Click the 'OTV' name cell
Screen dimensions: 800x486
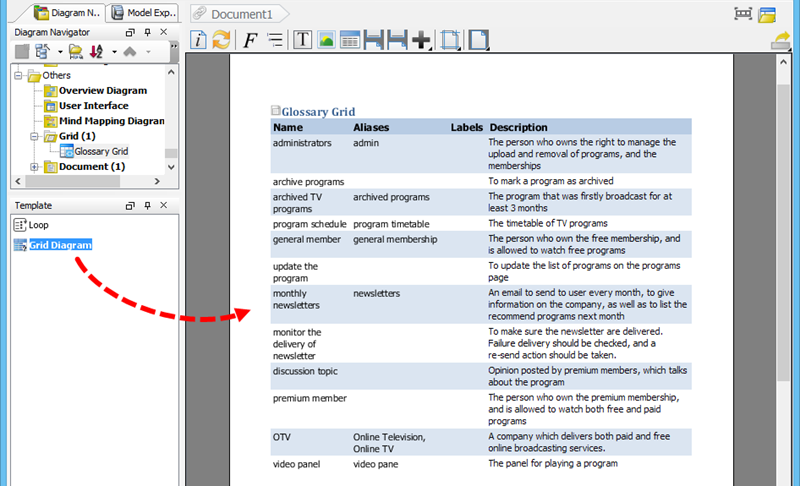(x=282, y=437)
